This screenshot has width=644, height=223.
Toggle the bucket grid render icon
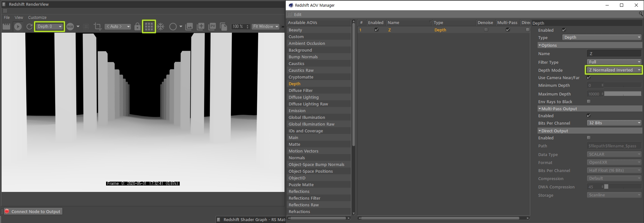[x=149, y=27]
